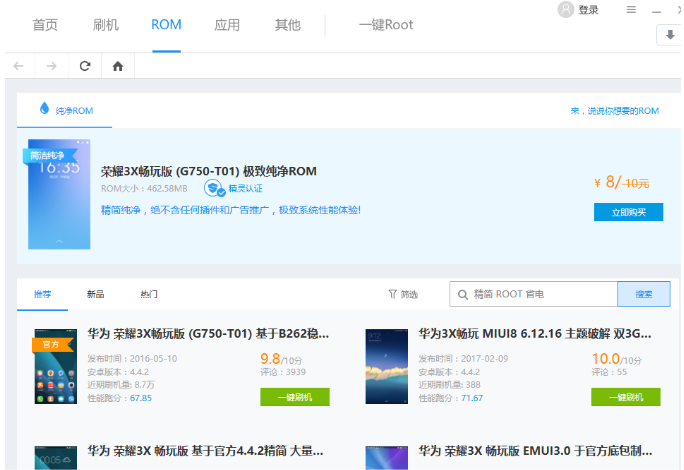Click 一键刷机 for MIUI8 6.12.16 ROM
The width and height of the screenshot is (684, 470).
click(626, 397)
